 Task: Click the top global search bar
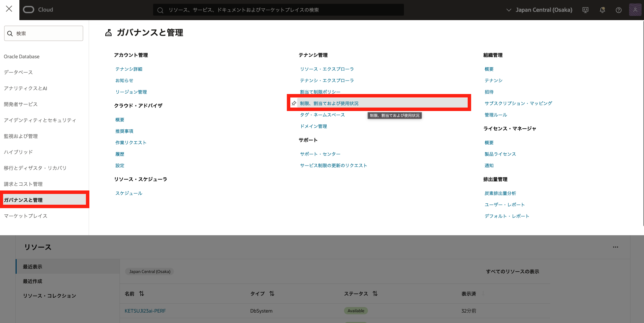point(278,10)
